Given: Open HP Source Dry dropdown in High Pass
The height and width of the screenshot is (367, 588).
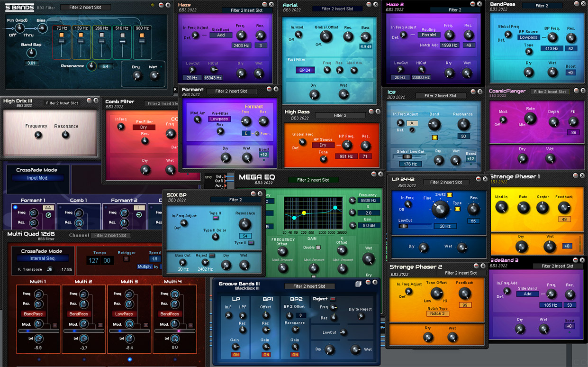Looking at the screenshot, I should click(323, 146).
